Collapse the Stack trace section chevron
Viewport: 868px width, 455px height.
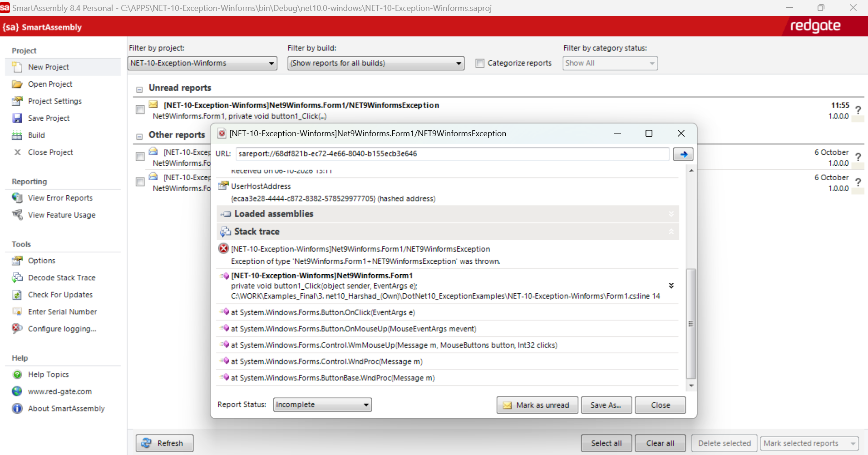pyautogui.click(x=671, y=232)
